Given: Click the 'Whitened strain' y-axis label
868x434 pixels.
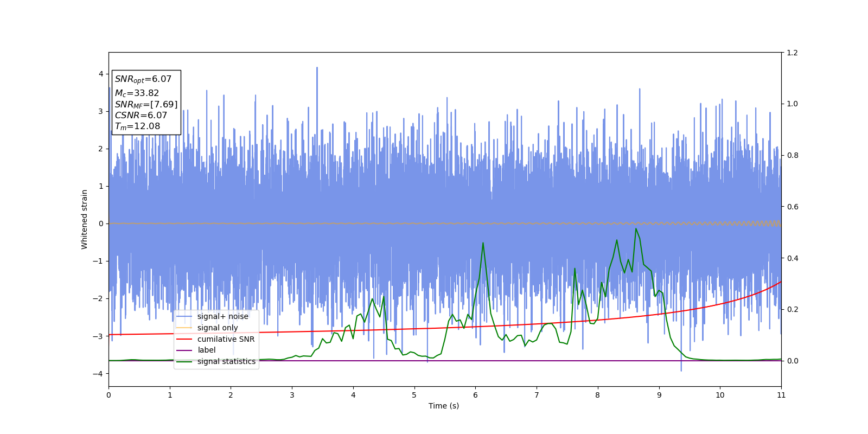Looking at the screenshot, I should [85, 219].
